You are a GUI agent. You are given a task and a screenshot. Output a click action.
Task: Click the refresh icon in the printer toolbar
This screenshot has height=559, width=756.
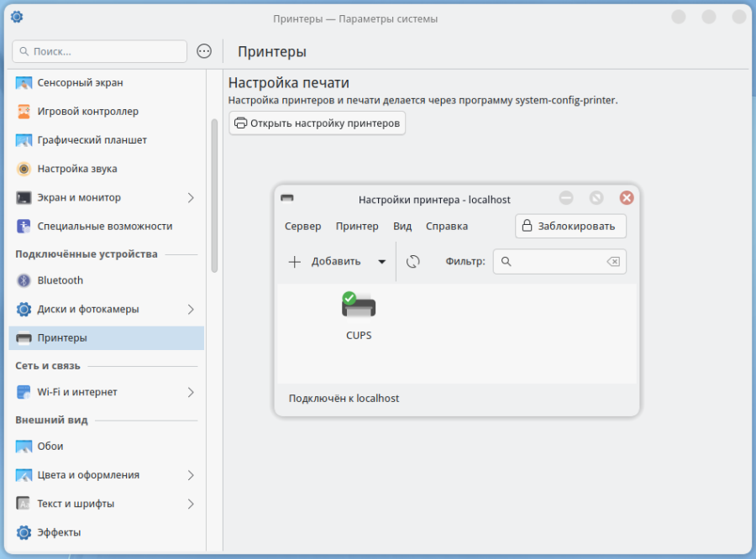click(x=413, y=262)
